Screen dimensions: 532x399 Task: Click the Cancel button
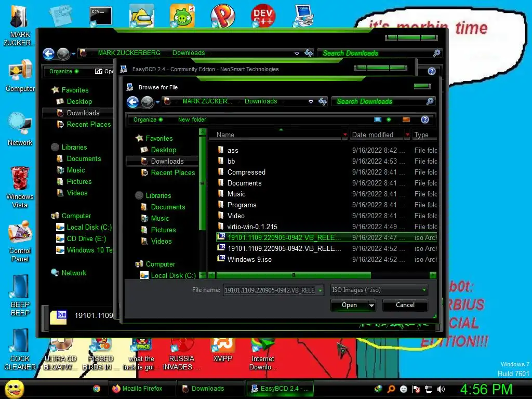pyautogui.click(x=405, y=305)
